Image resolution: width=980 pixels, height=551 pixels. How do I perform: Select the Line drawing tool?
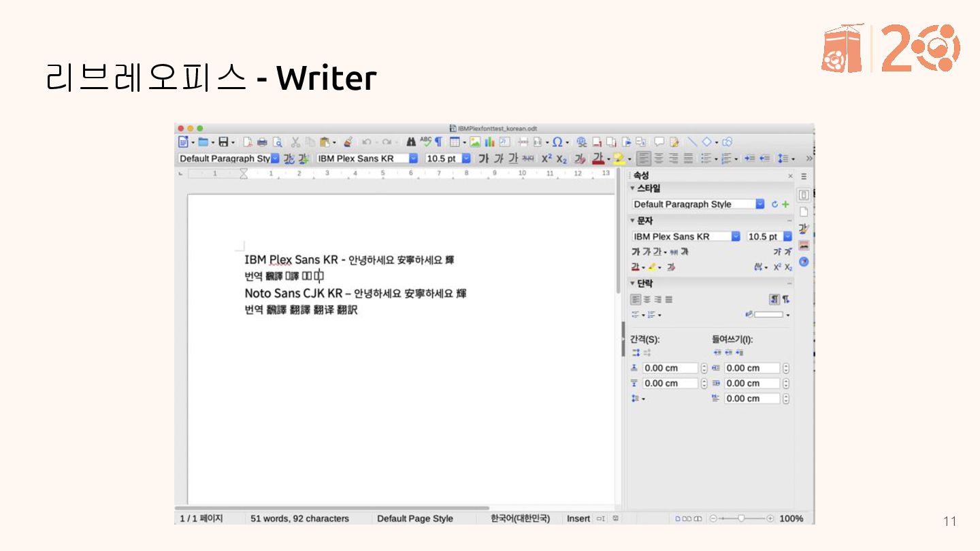click(692, 141)
